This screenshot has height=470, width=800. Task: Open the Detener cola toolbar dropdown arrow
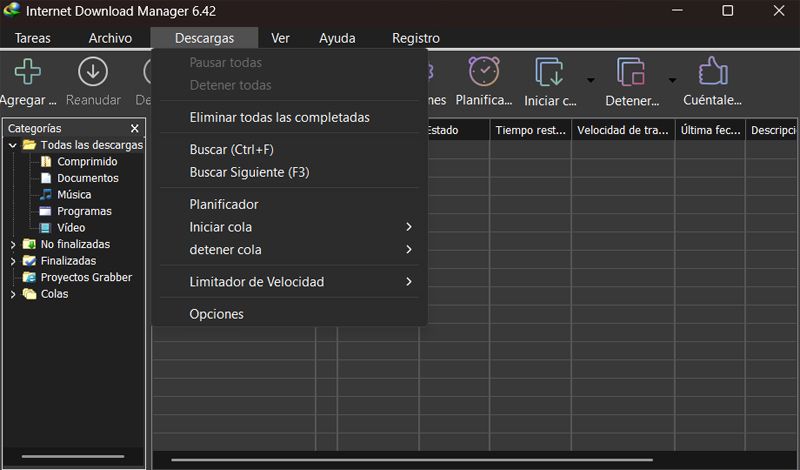[x=672, y=80]
